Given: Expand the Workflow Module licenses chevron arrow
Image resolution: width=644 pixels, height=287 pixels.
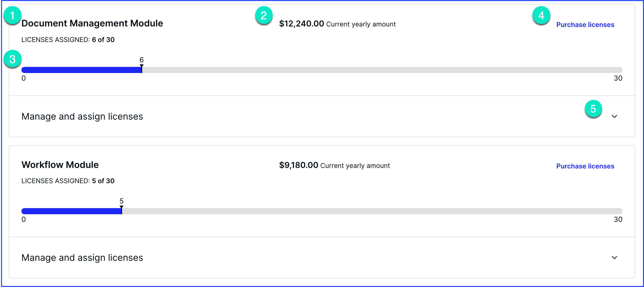Looking at the screenshot, I should pyautogui.click(x=614, y=258).
